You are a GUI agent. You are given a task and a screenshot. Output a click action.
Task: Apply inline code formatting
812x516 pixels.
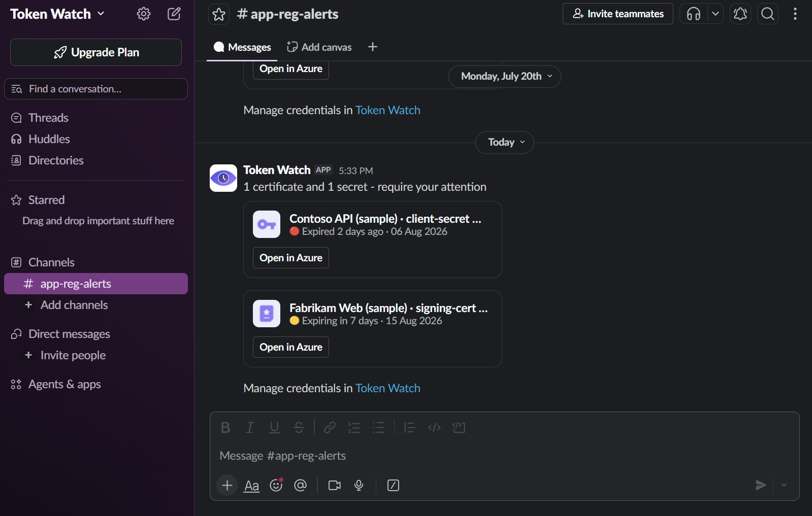[x=434, y=428]
